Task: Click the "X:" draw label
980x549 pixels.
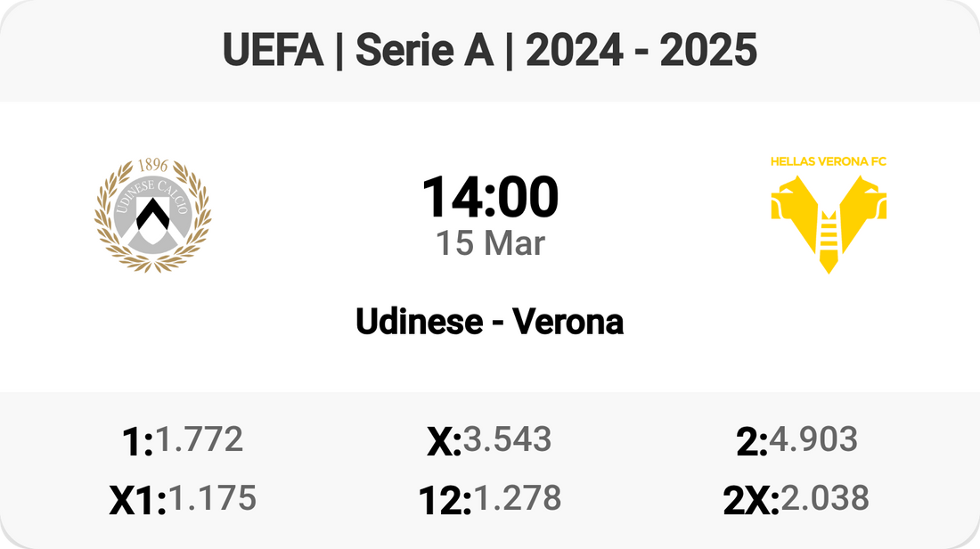Action: point(444,442)
